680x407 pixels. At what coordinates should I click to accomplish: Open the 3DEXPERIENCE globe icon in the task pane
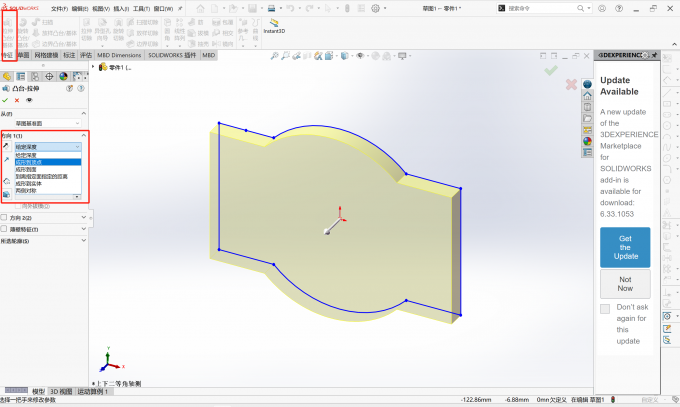[587, 84]
